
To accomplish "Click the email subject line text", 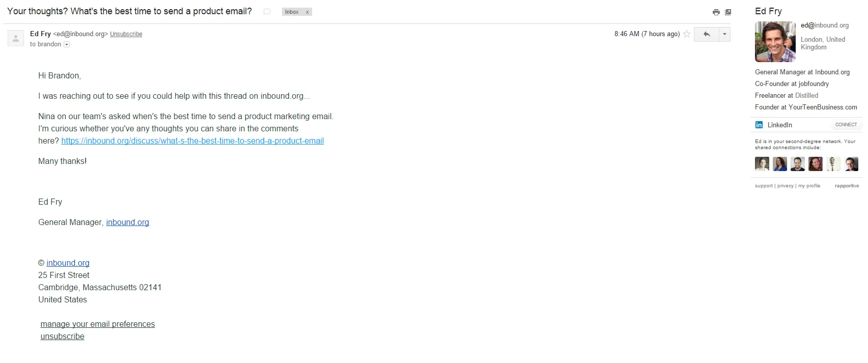I will pyautogui.click(x=129, y=12).
